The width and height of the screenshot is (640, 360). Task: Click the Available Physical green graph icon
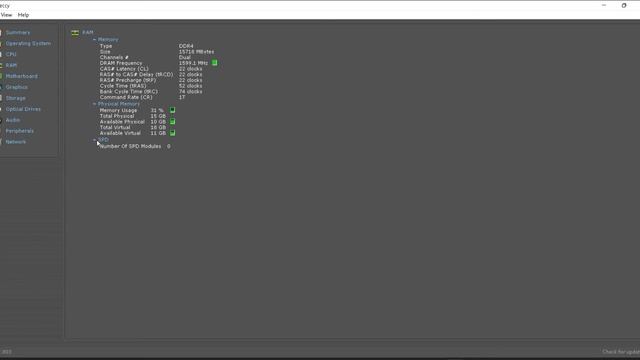click(173, 122)
